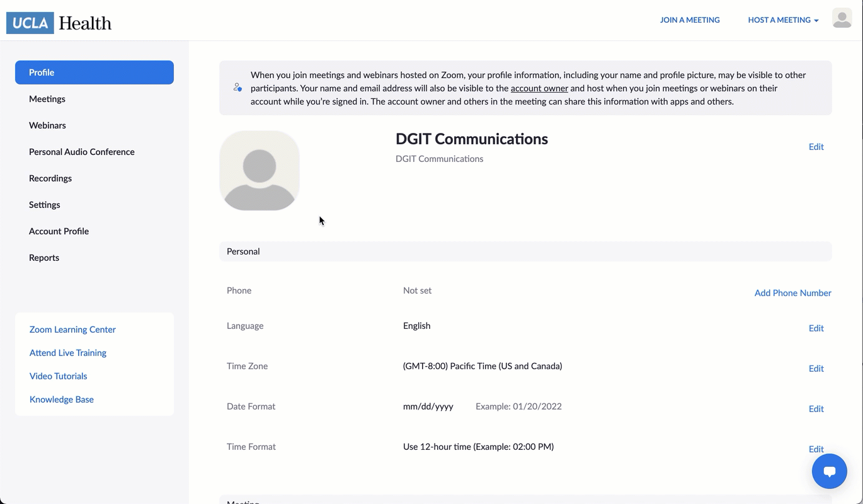Screen dimensions: 863x504
Task: Go to Recordings in the sidebar
Action: (50, 178)
